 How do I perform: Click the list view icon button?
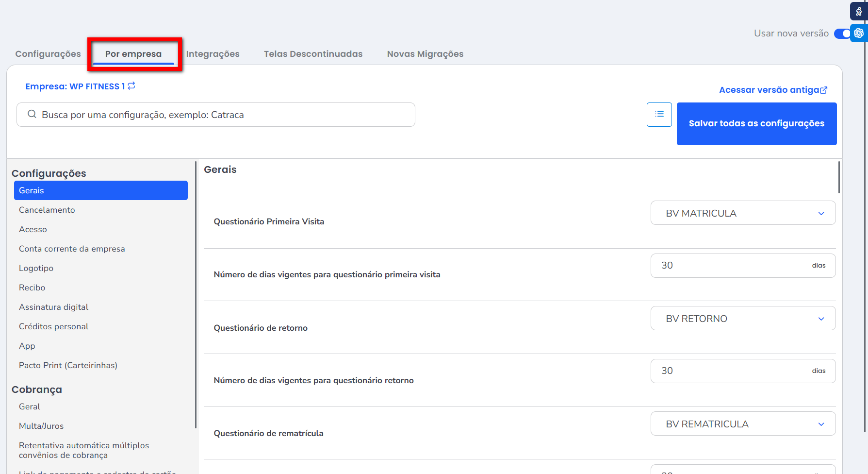point(659,115)
